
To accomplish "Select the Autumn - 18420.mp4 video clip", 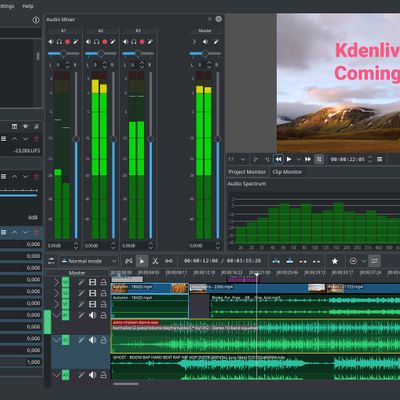I will 150,288.
